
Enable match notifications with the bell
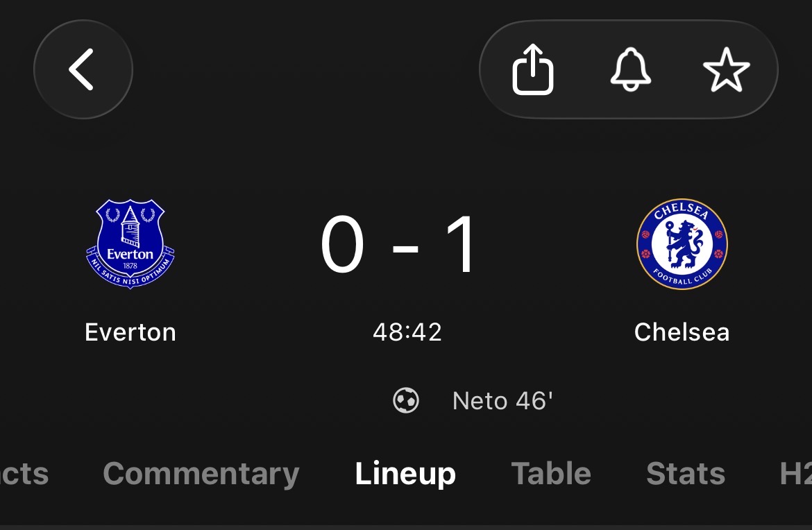click(630, 69)
